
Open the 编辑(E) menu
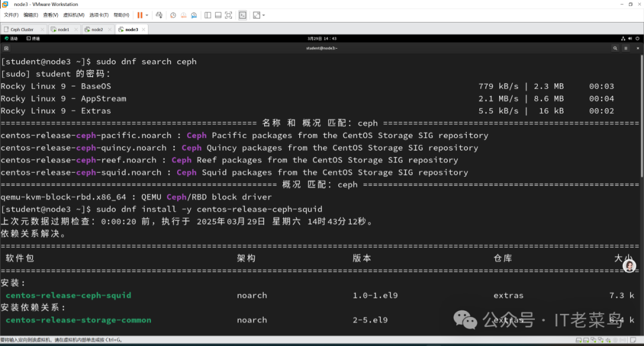tap(31, 15)
